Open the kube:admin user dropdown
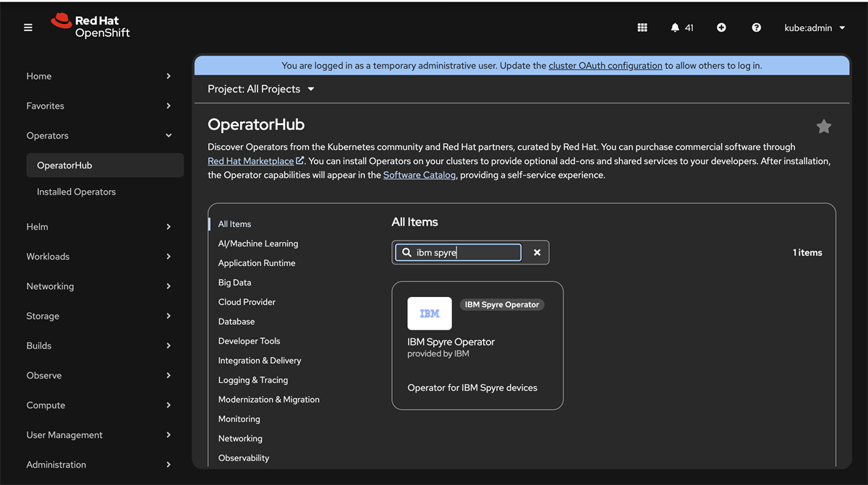The height and width of the screenshot is (485, 868). coord(815,27)
